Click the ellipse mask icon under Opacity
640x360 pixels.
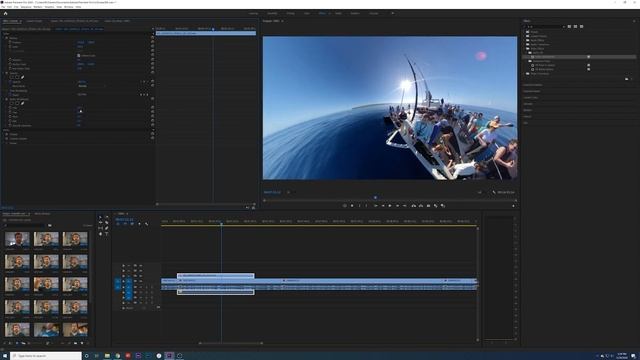(x=12, y=77)
